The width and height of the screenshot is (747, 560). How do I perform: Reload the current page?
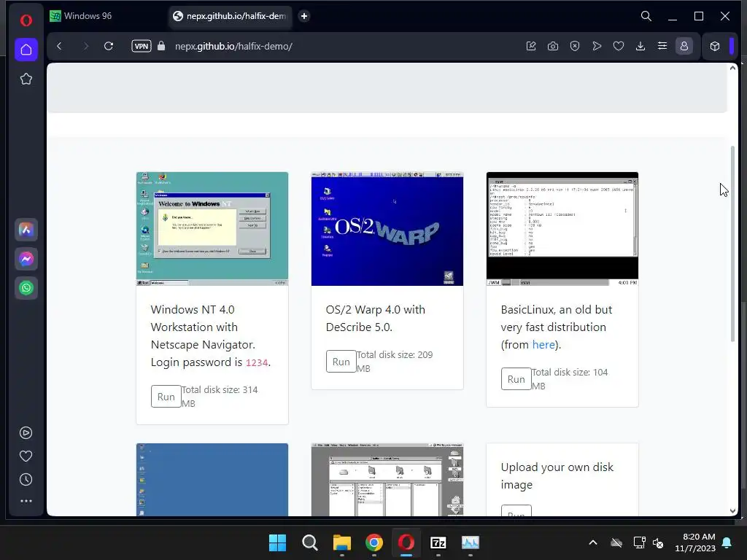tap(109, 46)
